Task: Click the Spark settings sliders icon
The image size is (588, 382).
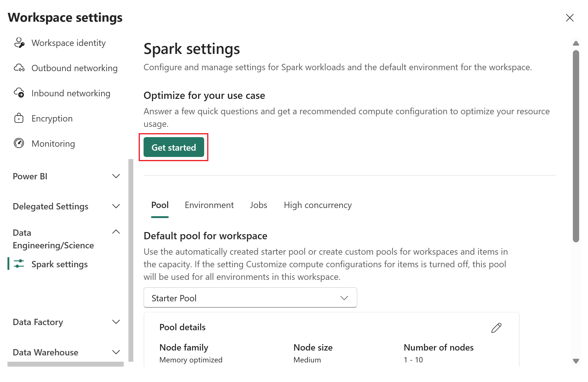Action: pos(19,264)
